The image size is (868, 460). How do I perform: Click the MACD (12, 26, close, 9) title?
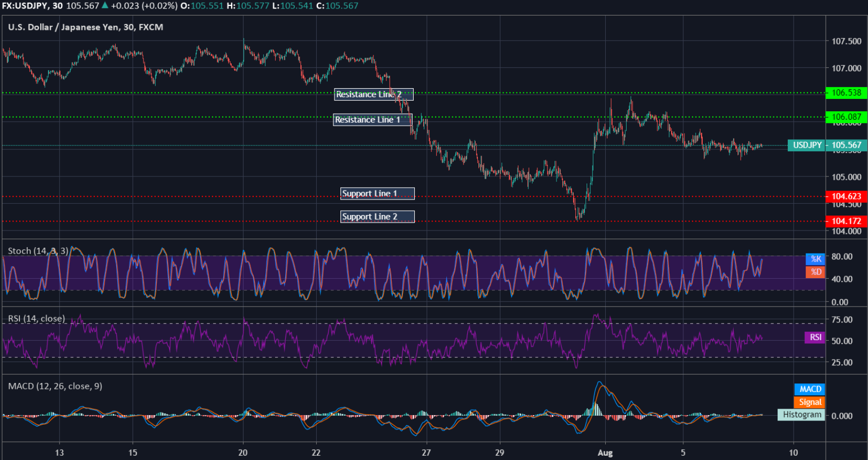(55, 386)
